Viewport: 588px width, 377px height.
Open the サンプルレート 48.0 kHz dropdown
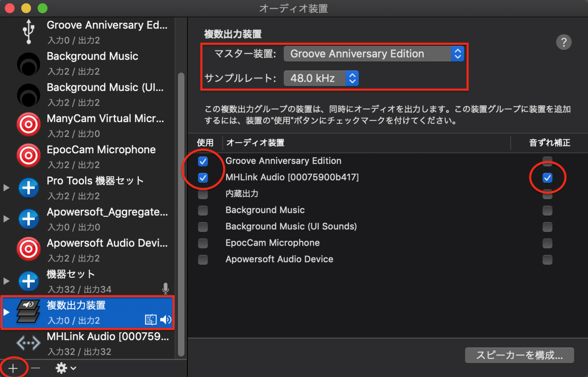[x=321, y=78]
